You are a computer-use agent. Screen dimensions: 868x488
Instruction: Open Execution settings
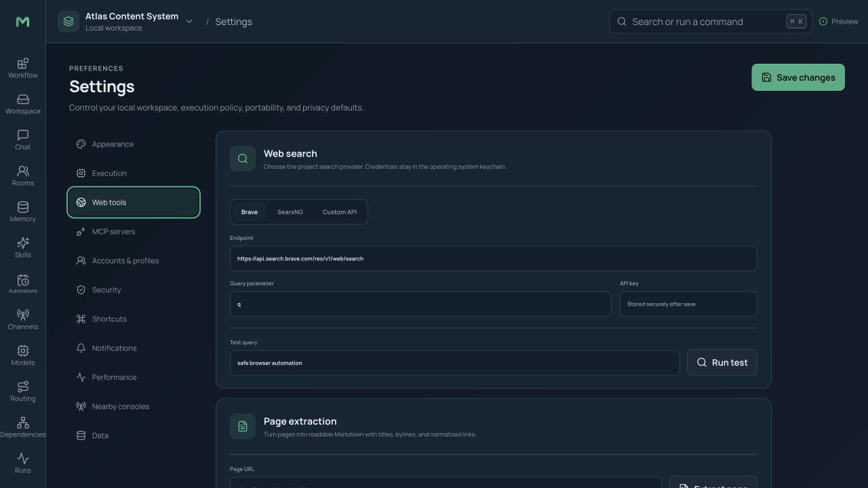[134, 174]
